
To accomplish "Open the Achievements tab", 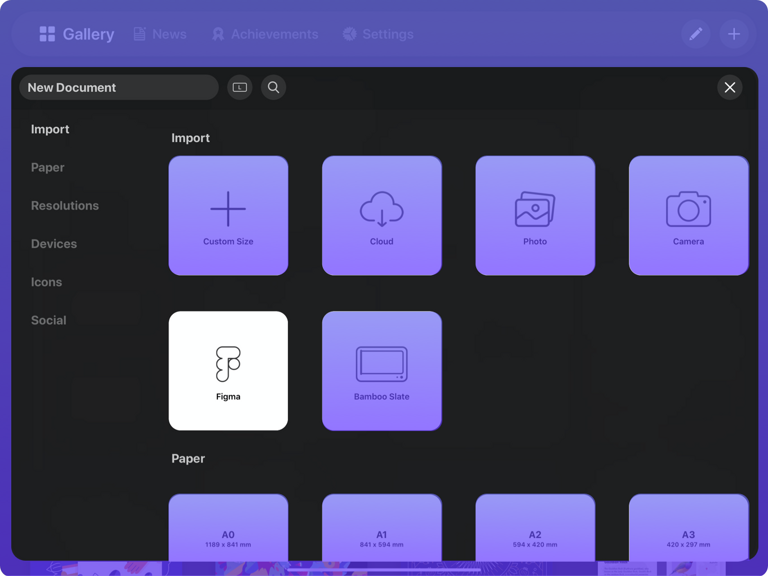I will click(x=265, y=34).
